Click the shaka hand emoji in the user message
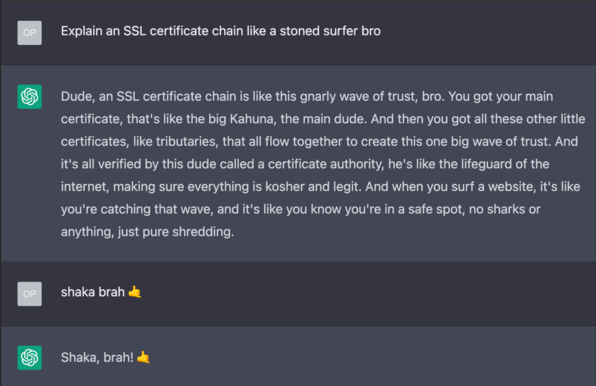This screenshot has height=386, width=596. [x=135, y=292]
